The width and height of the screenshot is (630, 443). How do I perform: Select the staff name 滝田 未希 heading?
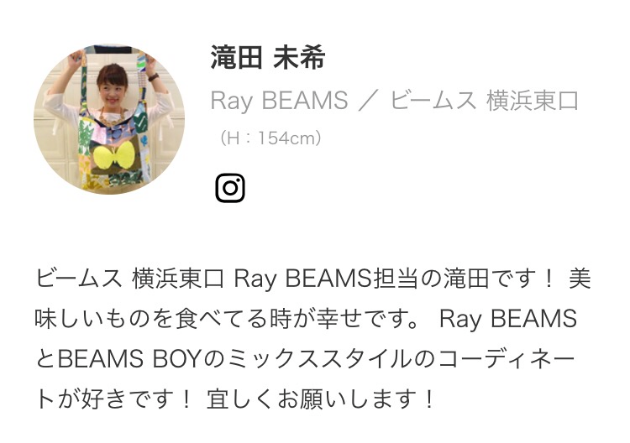[x=268, y=57]
